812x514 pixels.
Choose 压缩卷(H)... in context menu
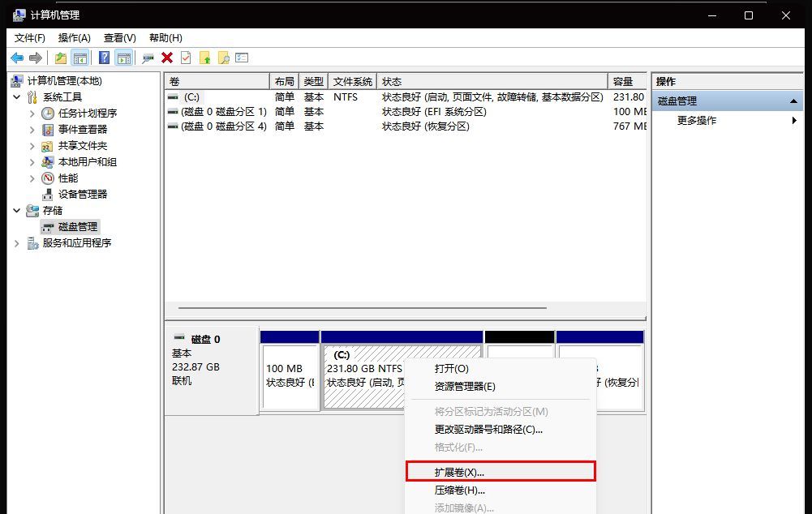click(x=501, y=490)
